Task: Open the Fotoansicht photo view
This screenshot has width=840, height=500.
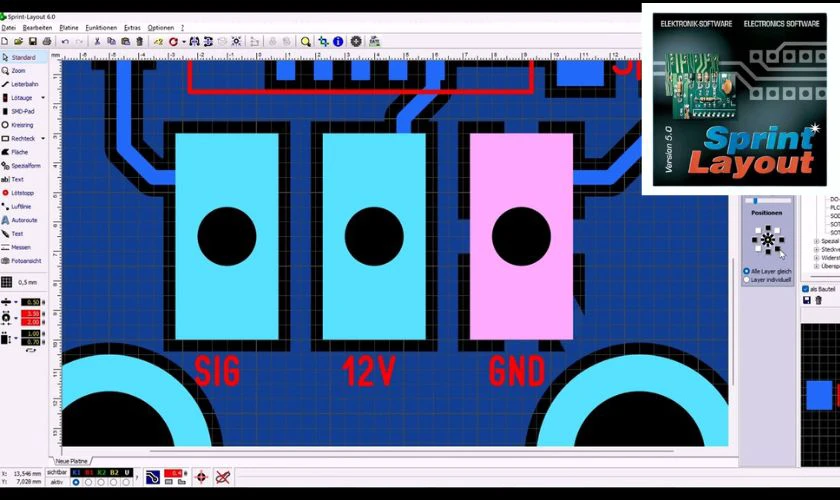Action: point(24,260)
